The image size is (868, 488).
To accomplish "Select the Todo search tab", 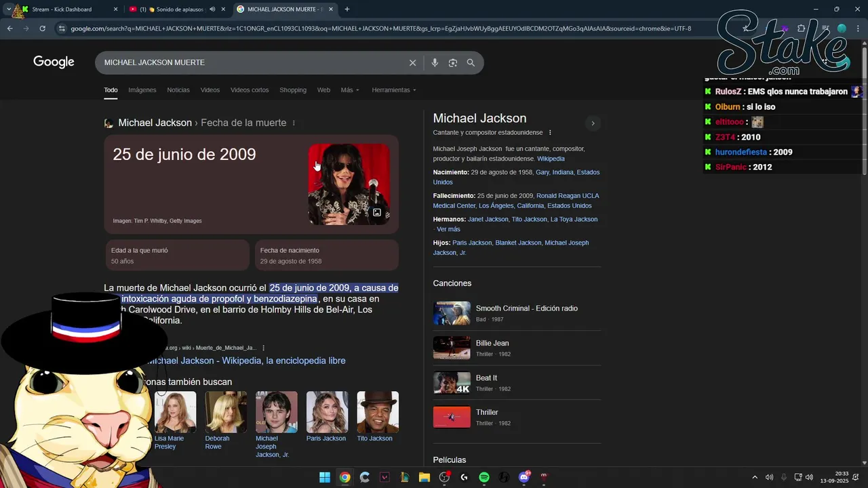I will pyautogui.click(x=111, y=90).
